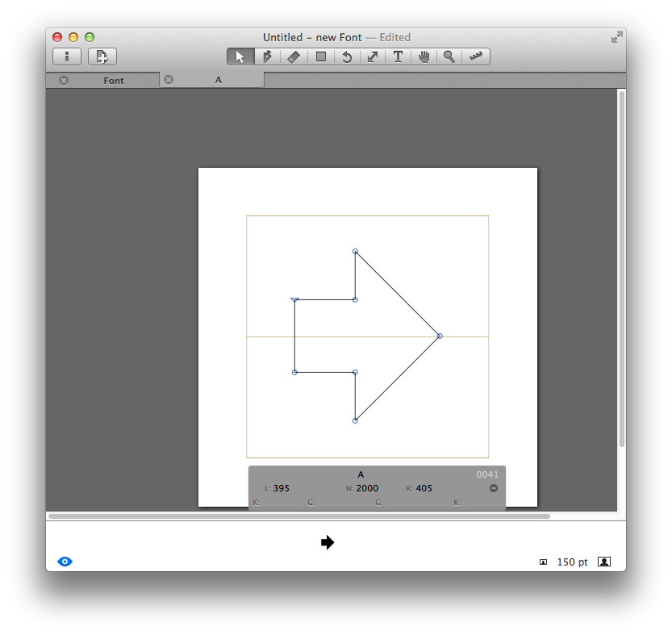Click the add new glyph button
This screenshot has width=672, height=635.
(102, 56)
